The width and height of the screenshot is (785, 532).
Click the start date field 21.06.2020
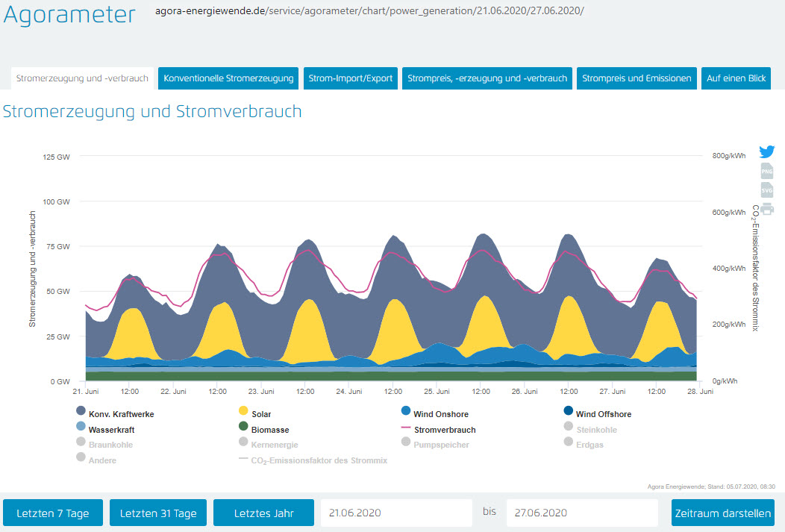coord(396,513)
